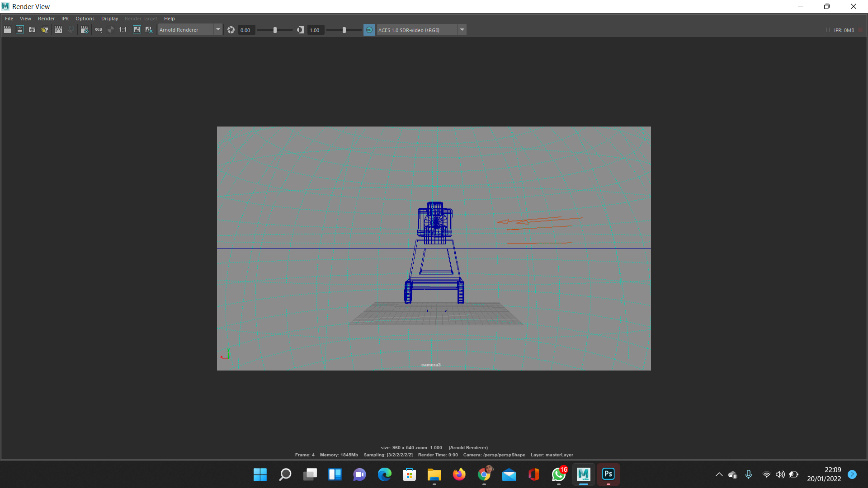The image size is (868, 488).
Task: Click the gamma reset contrast icon
Action: 300,30
